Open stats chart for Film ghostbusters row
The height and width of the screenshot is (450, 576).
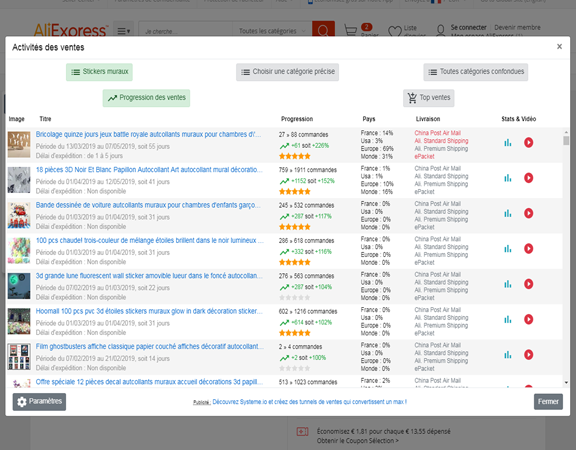click(508, 354)
